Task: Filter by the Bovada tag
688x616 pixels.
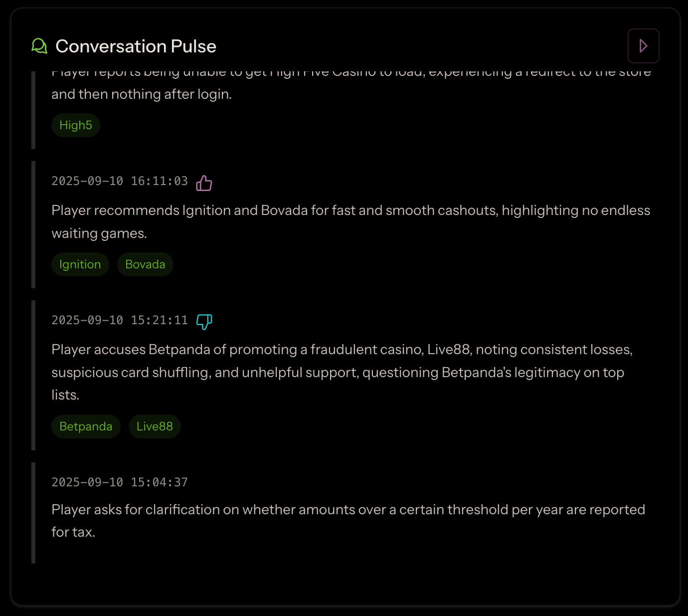Action: (145, 264)
